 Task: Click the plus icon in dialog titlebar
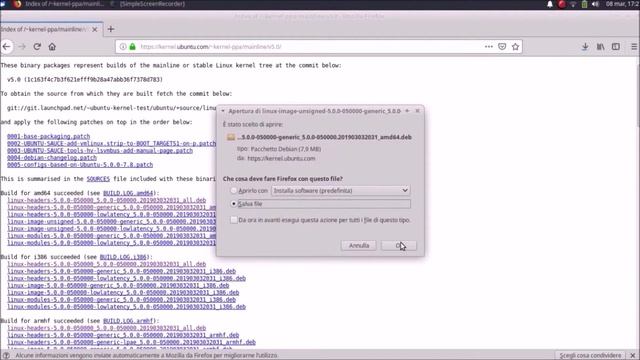[407, 111]
